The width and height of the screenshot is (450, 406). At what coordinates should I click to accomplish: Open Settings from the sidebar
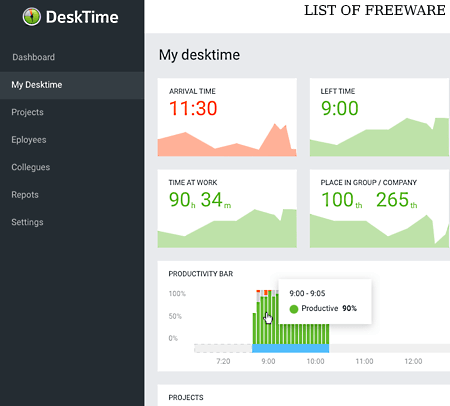pyautogui.click(x=27, y=222)
